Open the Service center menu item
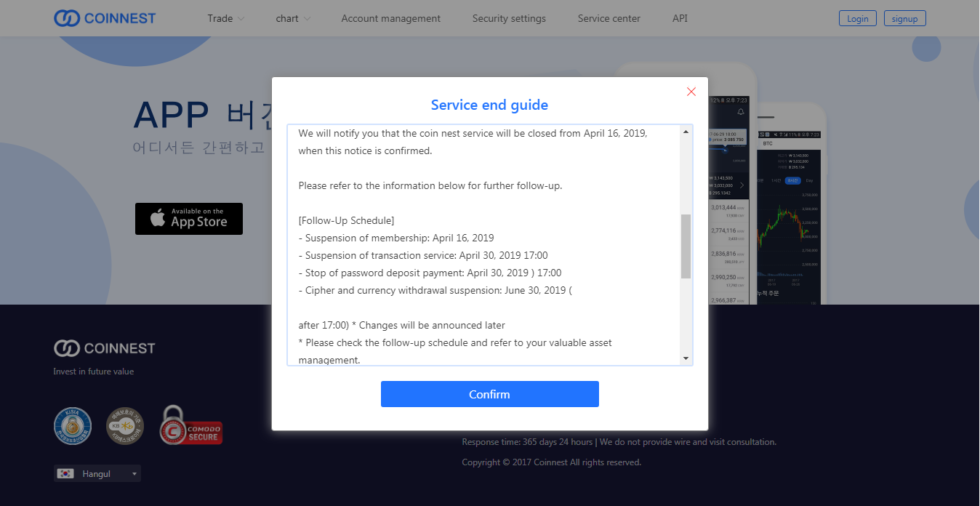The width and height of the screenshot is (980, 506). click(608, 19)
